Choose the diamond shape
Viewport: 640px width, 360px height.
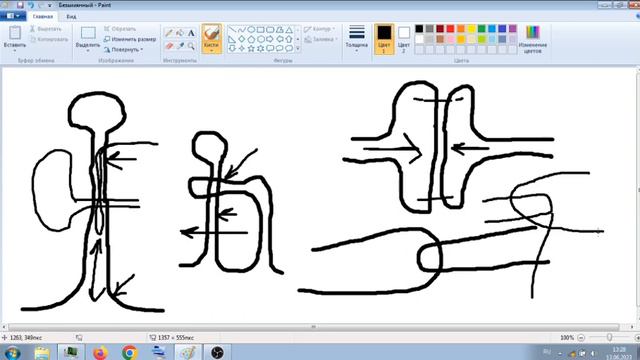tap(242, 39)
